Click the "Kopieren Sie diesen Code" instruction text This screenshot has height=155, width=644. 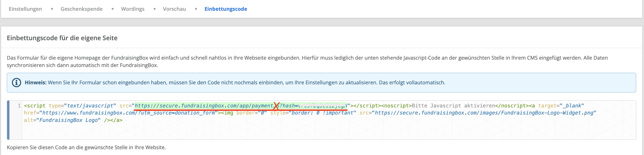click(86, 147)
